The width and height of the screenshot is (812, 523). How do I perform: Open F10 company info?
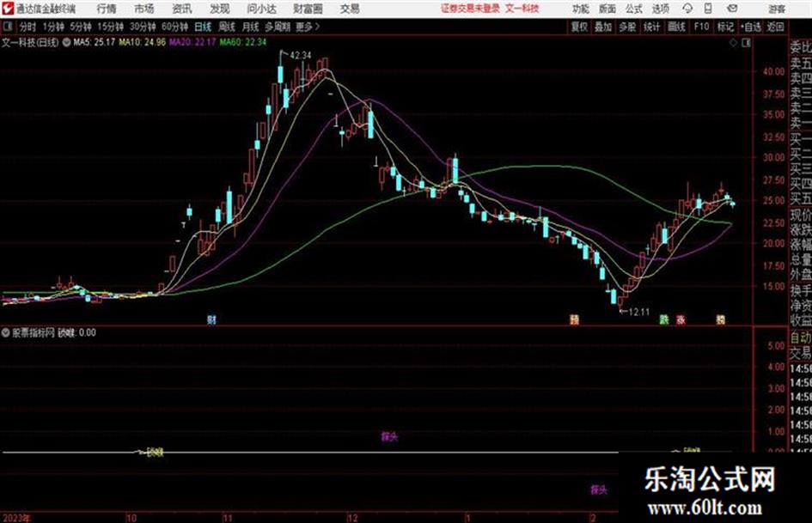click(x=701, y=27)
